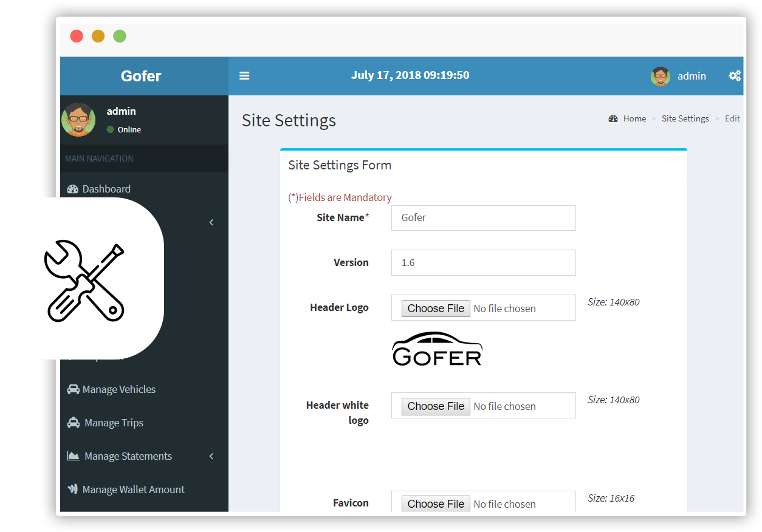The width and height of the screenshot is (762, 532).
Task: Click the Site Settings breadcrumb link
Action: (685, 118)
